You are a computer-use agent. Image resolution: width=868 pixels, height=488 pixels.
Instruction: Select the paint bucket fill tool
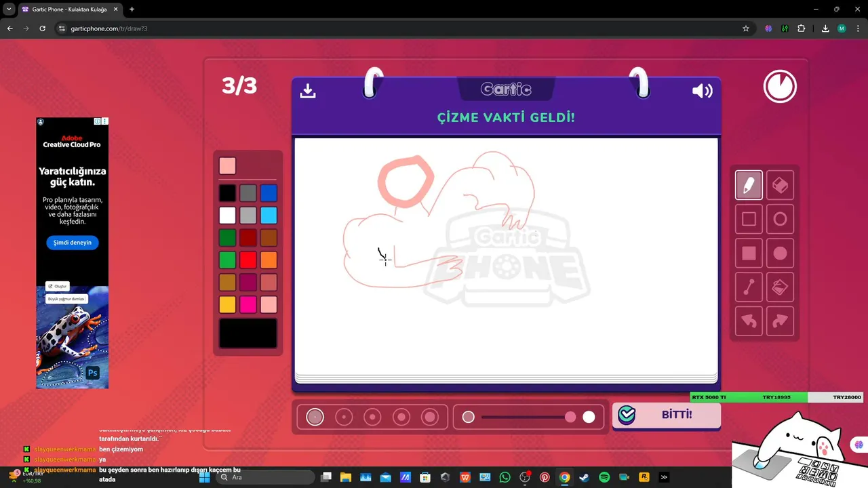[x=780, y=287]
